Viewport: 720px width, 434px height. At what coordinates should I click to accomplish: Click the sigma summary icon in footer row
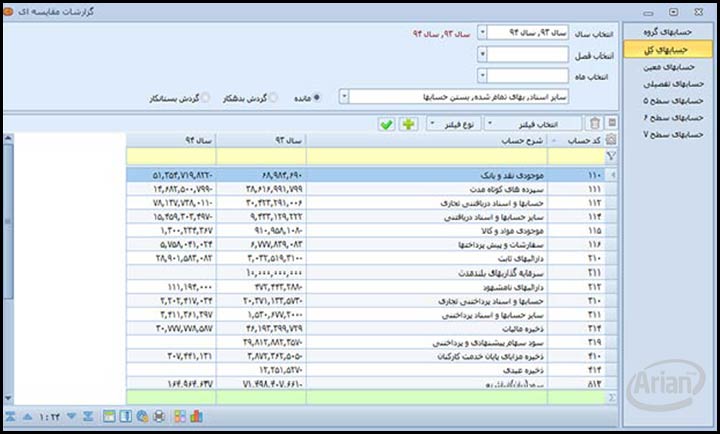[x=611, y=398]
